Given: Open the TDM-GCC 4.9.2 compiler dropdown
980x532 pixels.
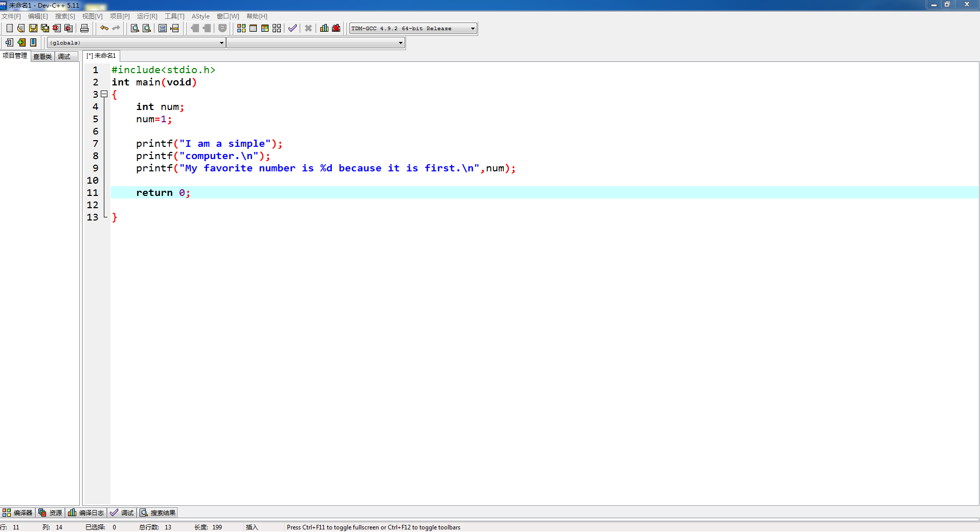Looking at the screenshot, I should [413, 29].
